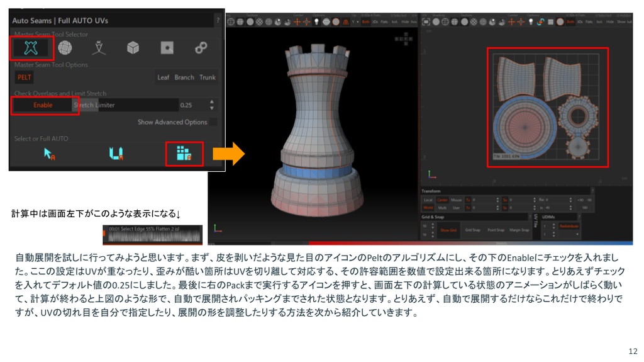Viewport: 644px width, 362px height.
Task: Click Hide in the UV viewport toolbar
Action: coord(609,22)
